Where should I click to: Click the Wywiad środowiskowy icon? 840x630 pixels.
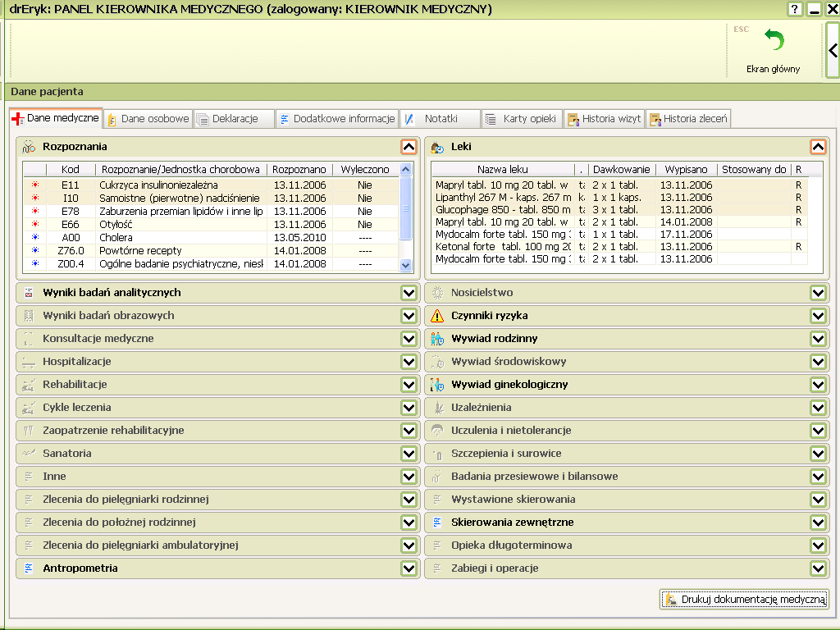point(438,362)
